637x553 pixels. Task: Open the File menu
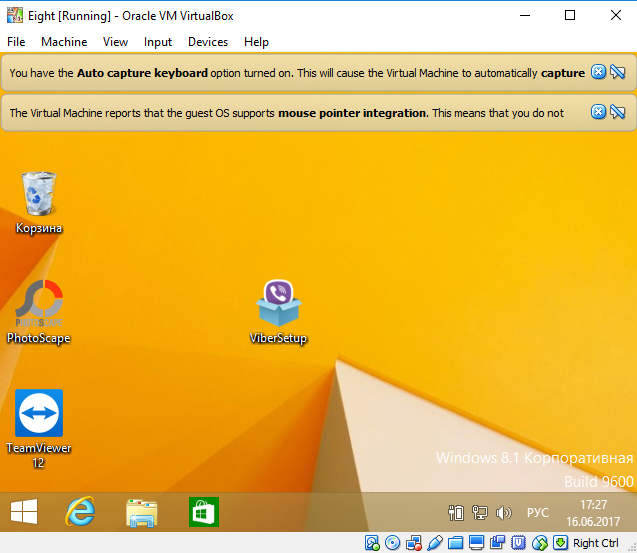pyautogui.click(x=16, y=42)
